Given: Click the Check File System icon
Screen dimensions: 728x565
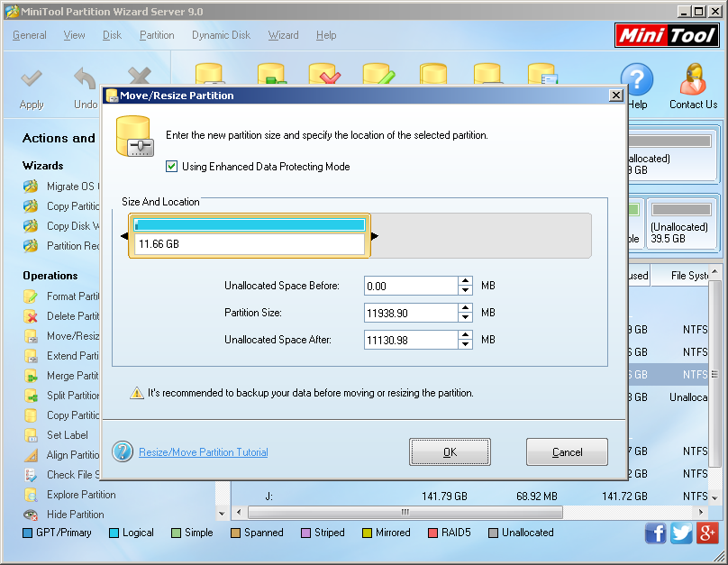Looking at the screenshot, I should pos(31,475).
